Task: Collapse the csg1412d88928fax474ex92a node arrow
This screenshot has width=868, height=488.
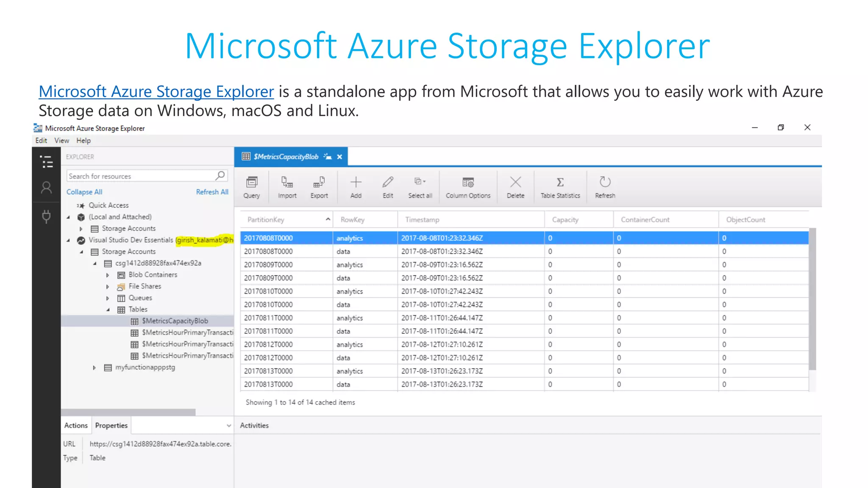Action: [95, 263]
